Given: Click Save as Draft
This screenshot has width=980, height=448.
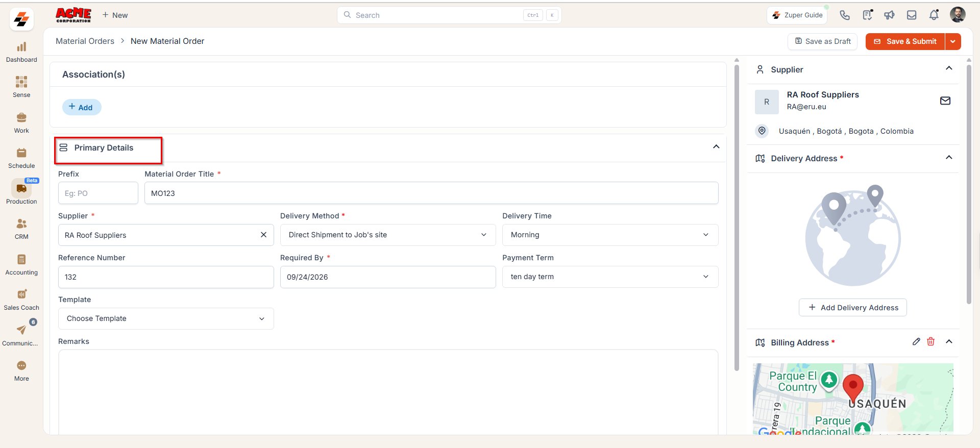Looking at the screenshot, I should click(822, 41).
